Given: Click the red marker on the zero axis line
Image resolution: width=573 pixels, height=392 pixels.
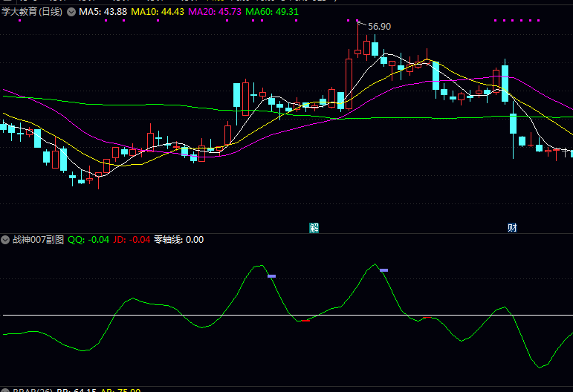Looking at the screenshot, I should pos(305,321).
